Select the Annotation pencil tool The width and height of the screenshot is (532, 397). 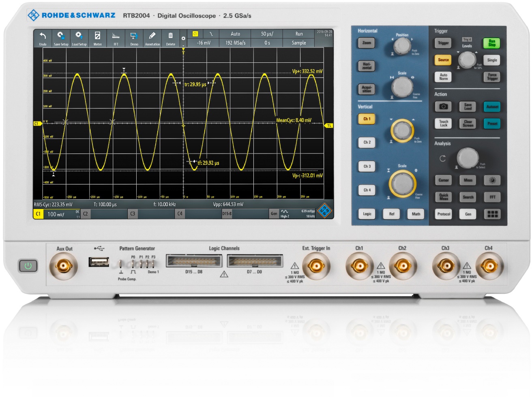tap(152, 38)
